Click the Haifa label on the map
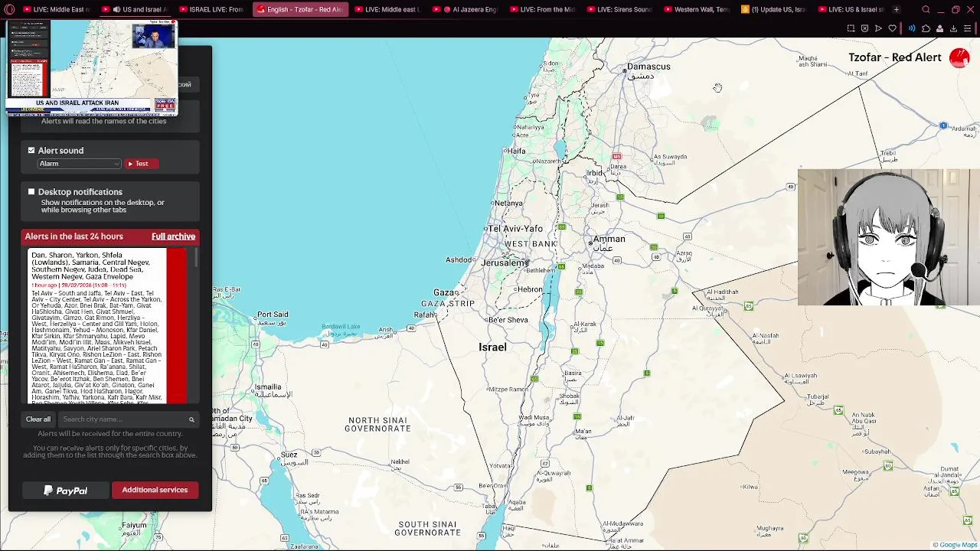 [517, 152]
